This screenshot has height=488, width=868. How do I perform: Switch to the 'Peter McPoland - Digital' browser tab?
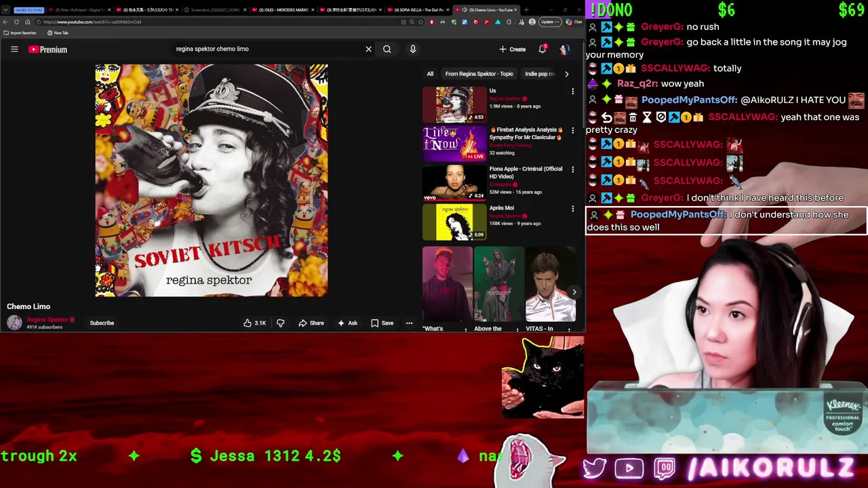click(x=79, y=10)
